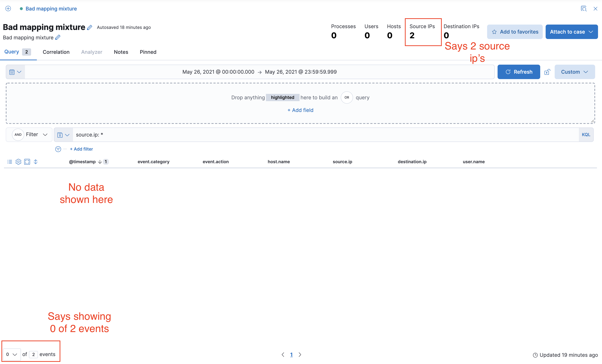Click the add new timeline plus icon
This screenshot has width=602, height=364.
pos(8,8)
